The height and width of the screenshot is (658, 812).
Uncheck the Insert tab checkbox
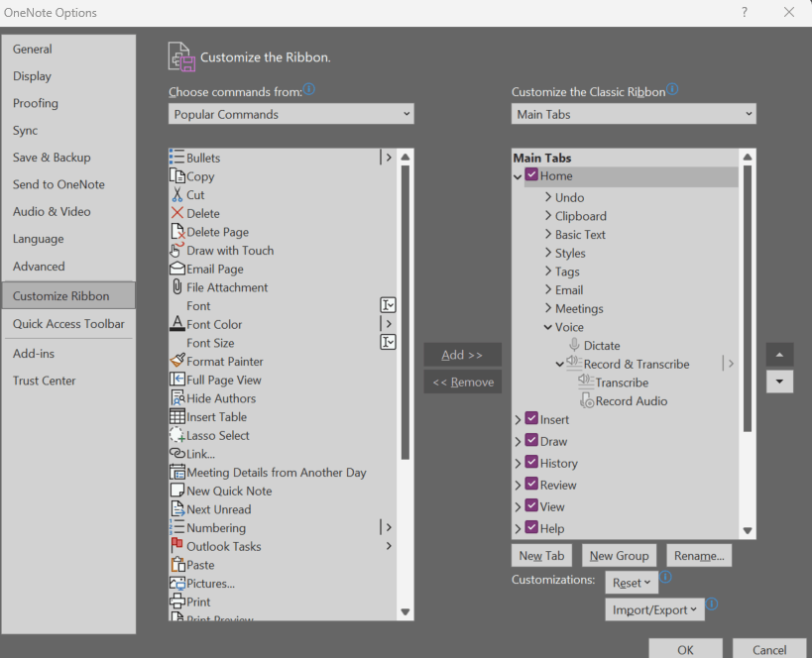click(531, 418)
